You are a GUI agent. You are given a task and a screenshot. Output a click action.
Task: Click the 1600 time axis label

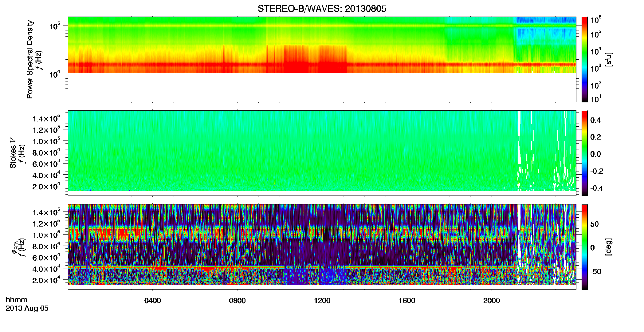(x=407, y=301)
